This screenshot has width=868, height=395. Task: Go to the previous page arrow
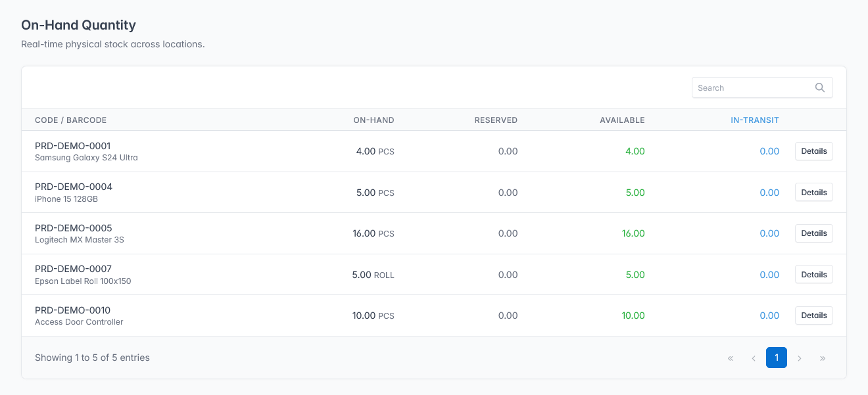pos(754,358)
